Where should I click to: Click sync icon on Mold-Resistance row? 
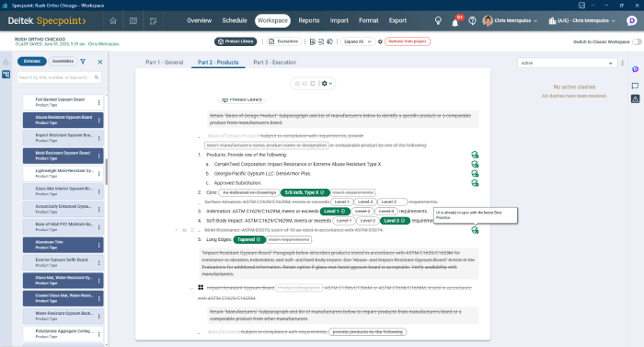click(x=475, y=230)
